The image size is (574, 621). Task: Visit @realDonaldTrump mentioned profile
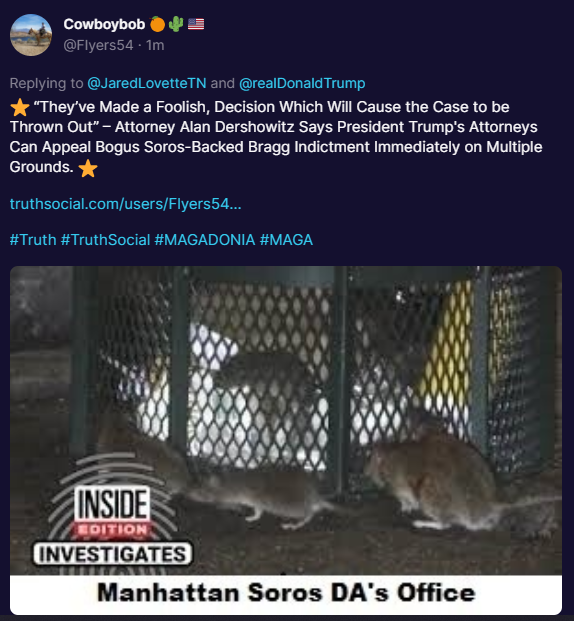302,83
